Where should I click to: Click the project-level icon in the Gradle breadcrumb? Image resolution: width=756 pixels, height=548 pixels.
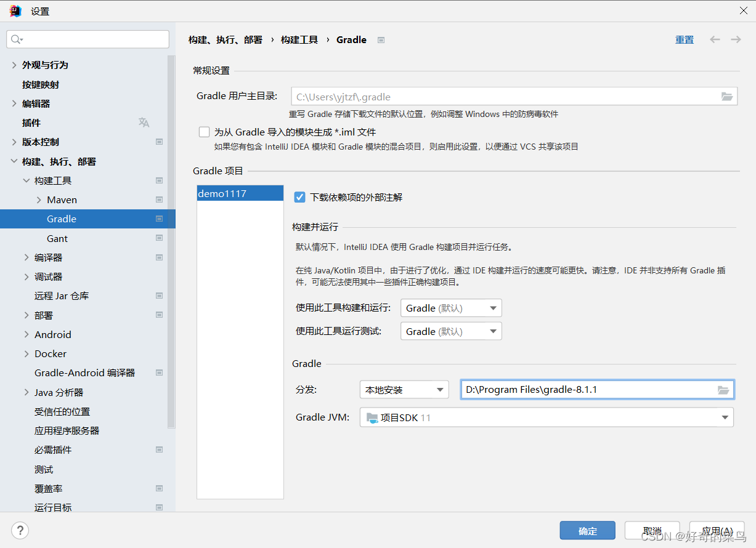coord(381,40)
